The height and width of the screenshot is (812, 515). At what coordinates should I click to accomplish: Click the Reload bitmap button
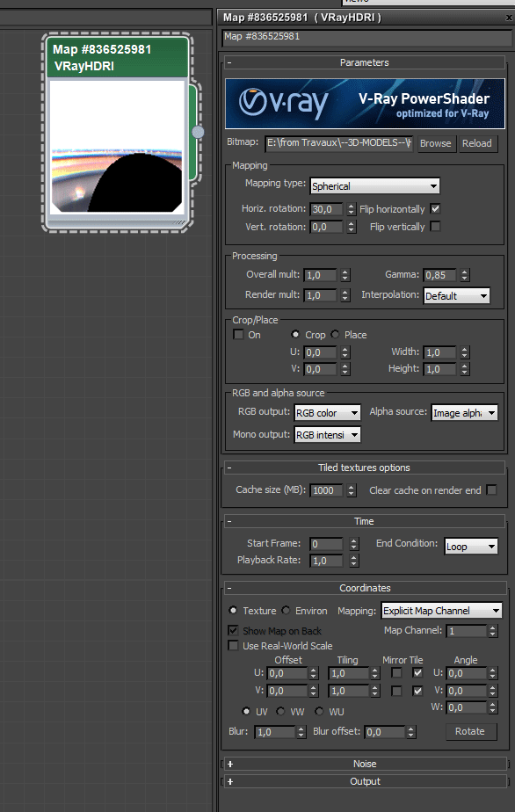[x=476, y=143]
